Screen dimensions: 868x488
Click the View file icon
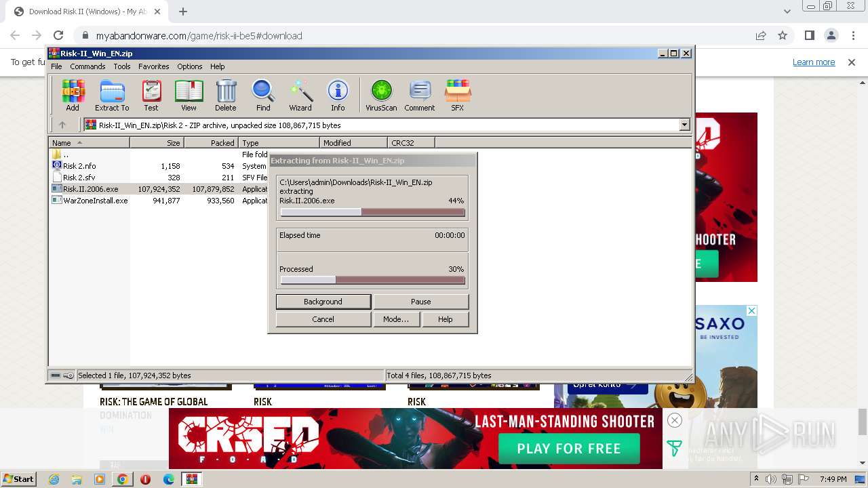[189, 95]
